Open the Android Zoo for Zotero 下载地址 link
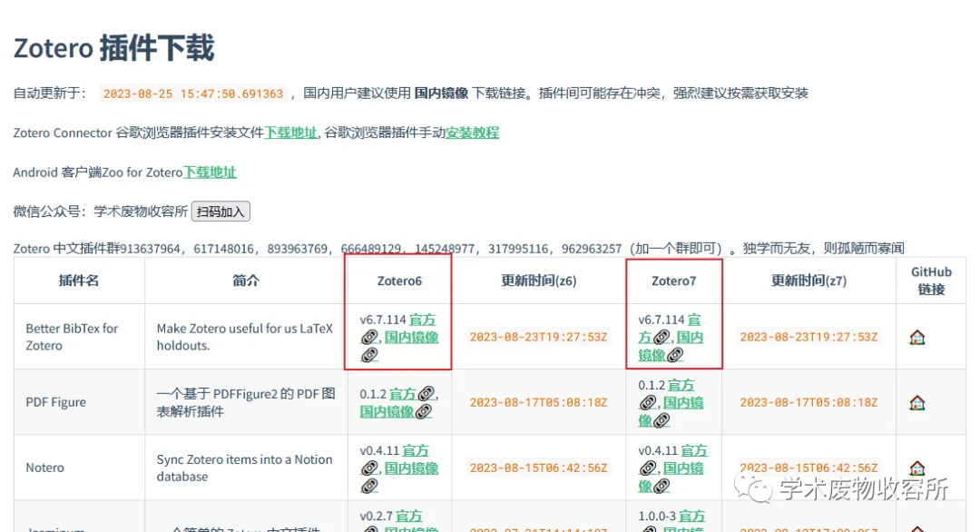The height and width of the screenshot is (532, 980). tap(210, 172)
